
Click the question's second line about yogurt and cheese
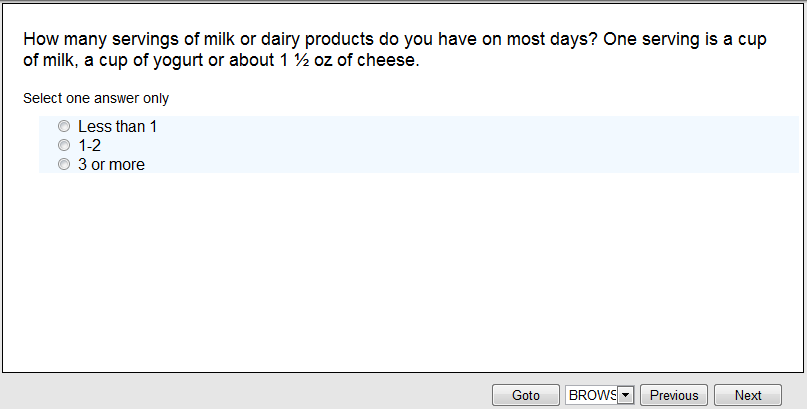coord(220,60)
